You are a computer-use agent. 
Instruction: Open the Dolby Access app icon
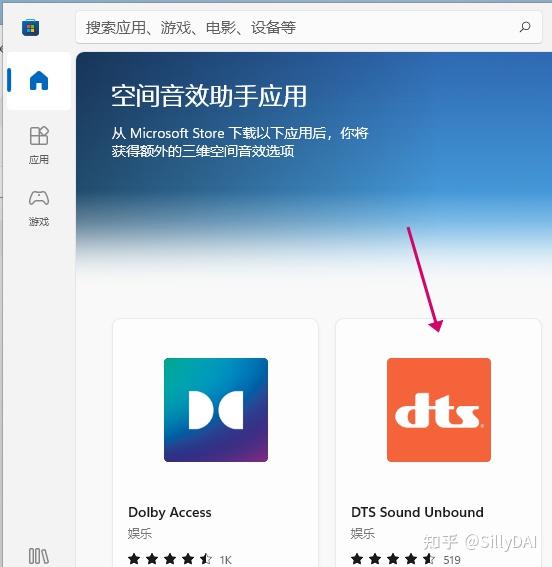click(x=216, y=410)
